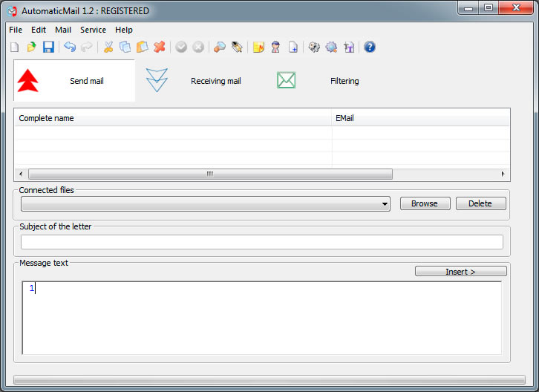Open Help via blue question mark icon

[x=370, y=48]
